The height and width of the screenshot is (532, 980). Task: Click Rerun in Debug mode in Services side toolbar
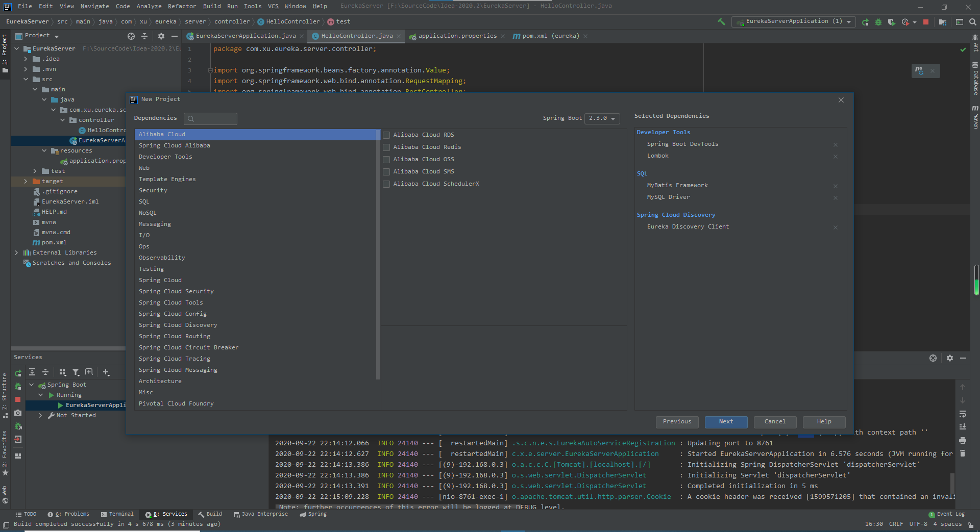pyautogui.click(x=18, y=387)
